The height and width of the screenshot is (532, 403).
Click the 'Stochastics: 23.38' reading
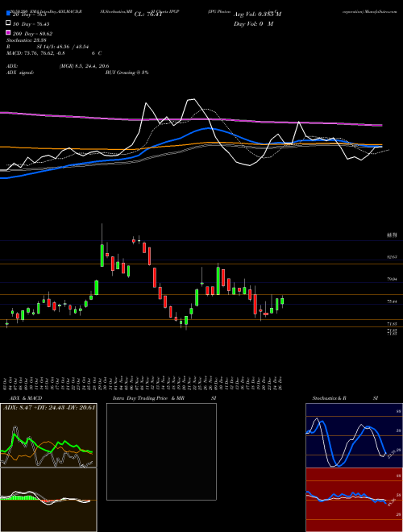25,40
